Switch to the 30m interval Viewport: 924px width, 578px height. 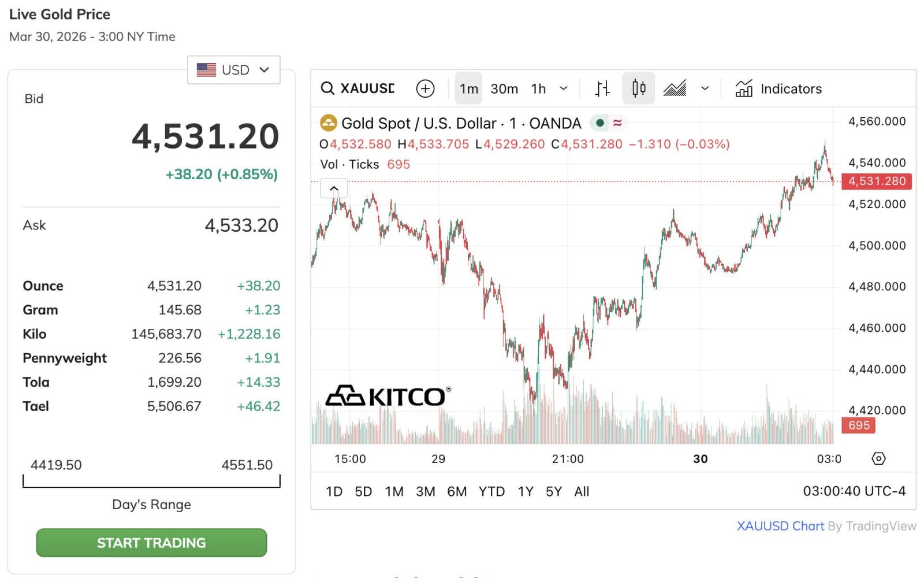[x=504, y=88]
